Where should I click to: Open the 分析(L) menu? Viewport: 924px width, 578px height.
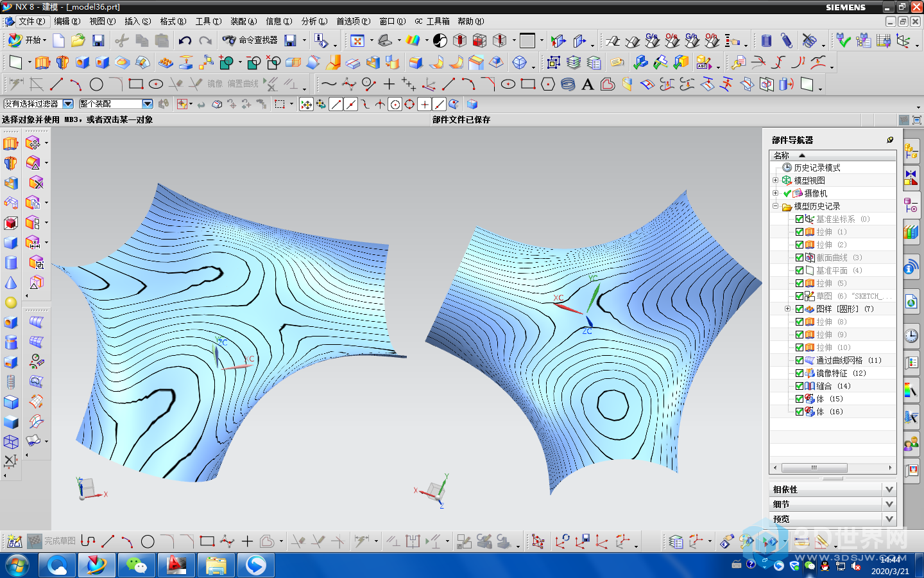tap(314, 21)
